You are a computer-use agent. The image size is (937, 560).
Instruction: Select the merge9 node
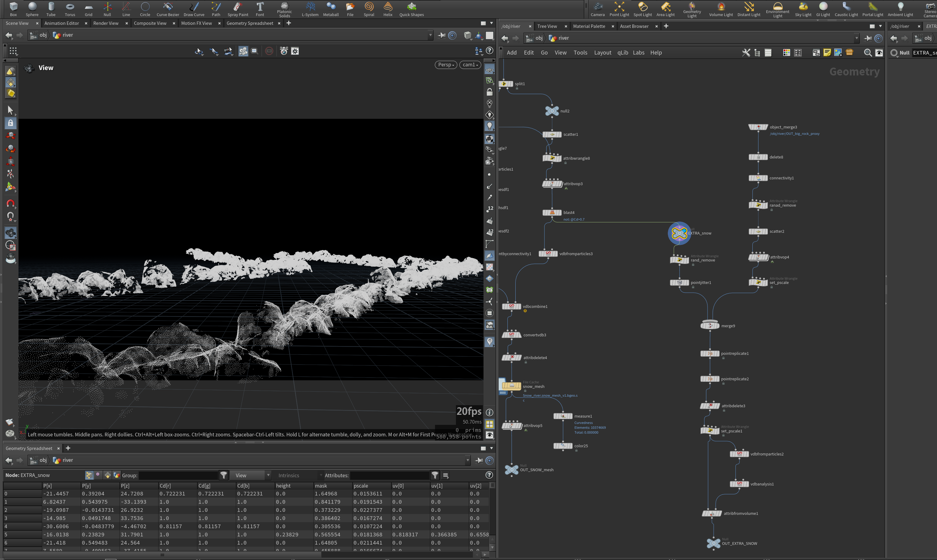tap(709, 326)
